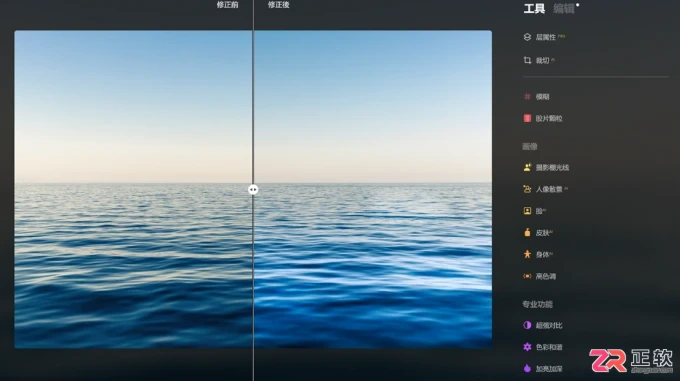Click the 画像 section heading
This screenshot has height=381, width=680.
[530, 147]
